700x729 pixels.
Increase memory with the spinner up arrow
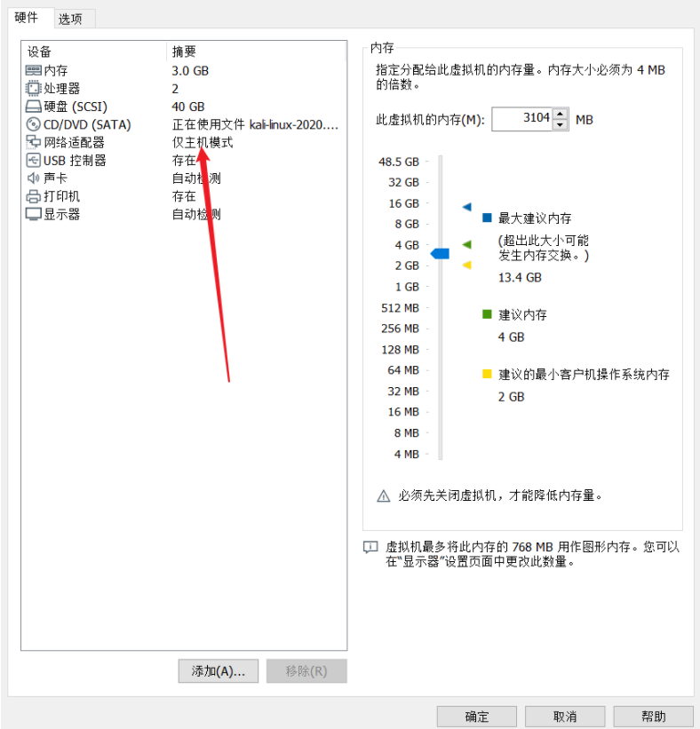pos(561,114)
